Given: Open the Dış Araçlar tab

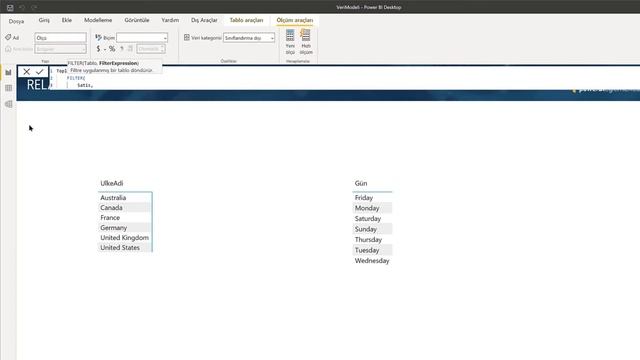Looking at the screenshot, I should click(x=204, y=20).
